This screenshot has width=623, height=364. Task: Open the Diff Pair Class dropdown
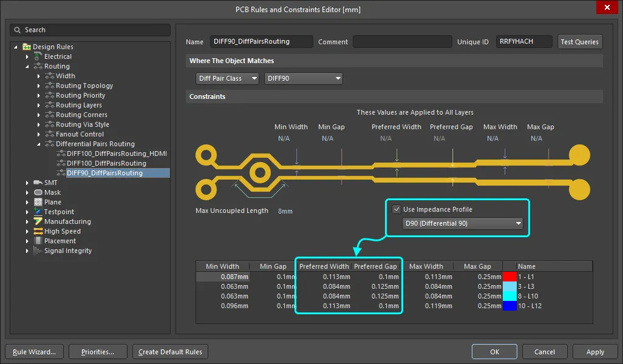228,78
